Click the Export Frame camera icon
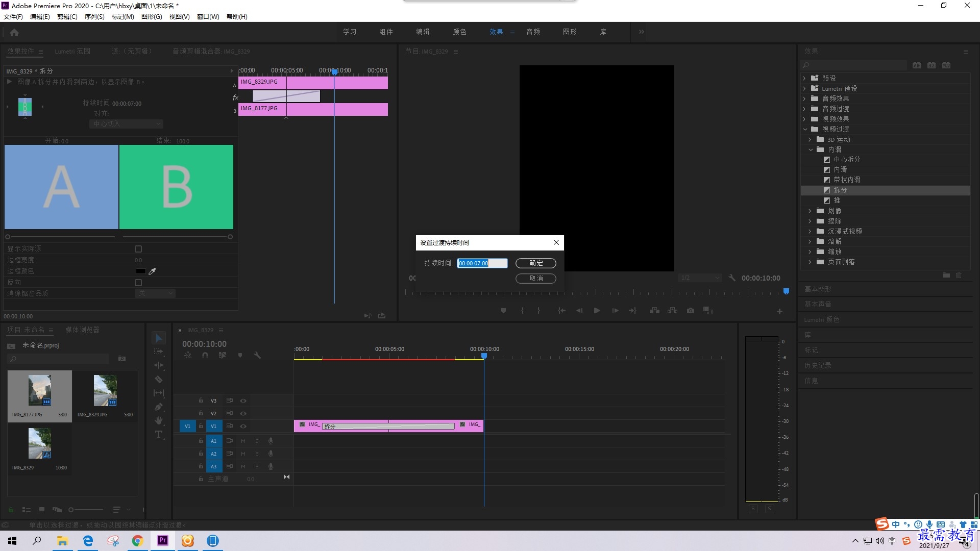The width and height of the screenshot is (980, 551). point(691,311)
